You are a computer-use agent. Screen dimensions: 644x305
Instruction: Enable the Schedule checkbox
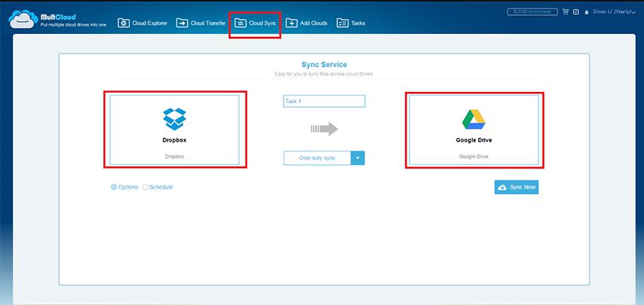tap(145, 188)
